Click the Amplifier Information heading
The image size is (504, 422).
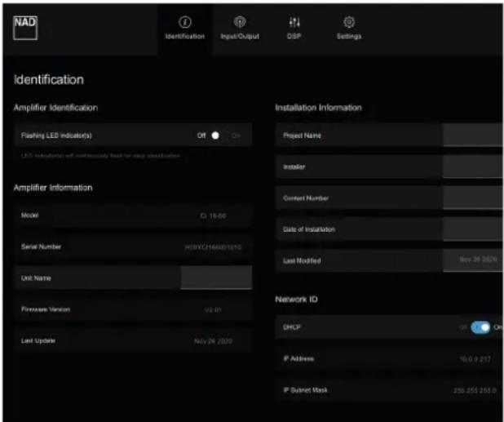53,188
